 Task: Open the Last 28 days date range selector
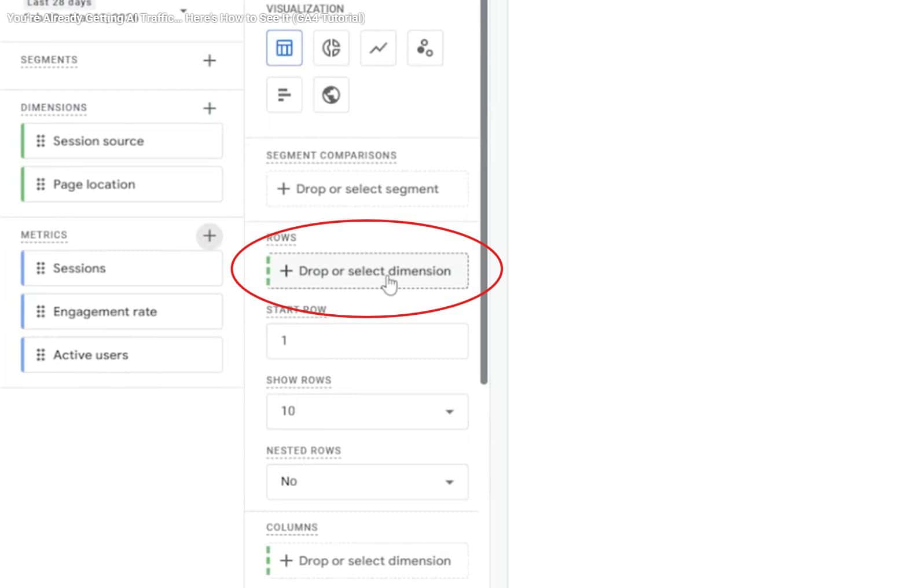pos(58,4)
